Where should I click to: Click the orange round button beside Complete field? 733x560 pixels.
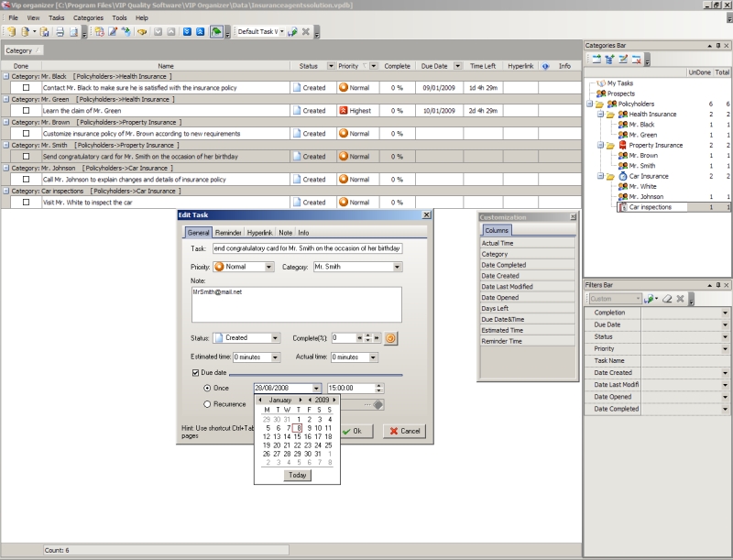[389, 337]
